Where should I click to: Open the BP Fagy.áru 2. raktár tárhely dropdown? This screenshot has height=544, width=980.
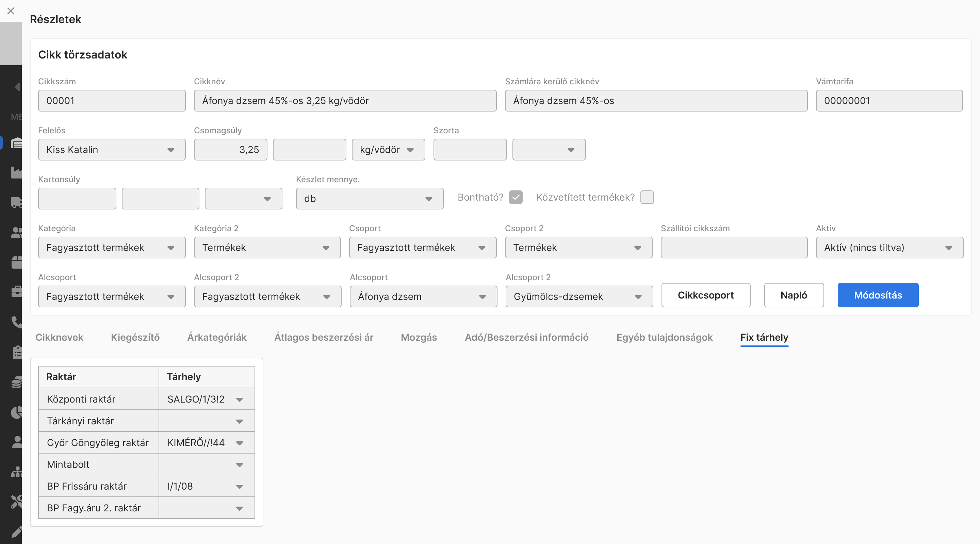207,508
